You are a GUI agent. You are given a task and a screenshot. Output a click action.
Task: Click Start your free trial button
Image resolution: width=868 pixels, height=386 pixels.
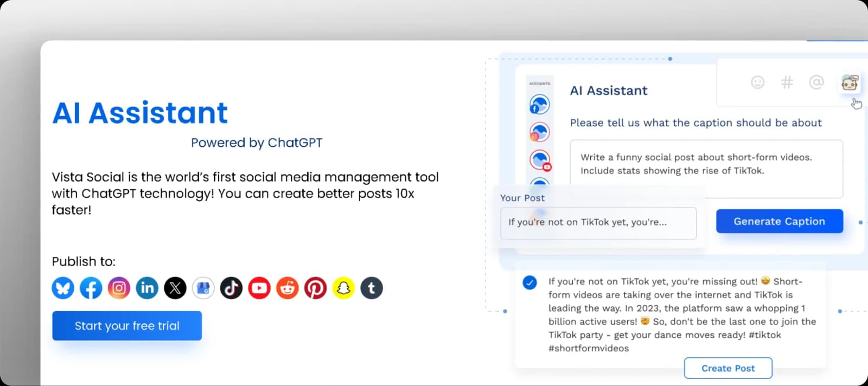pyautogui.click(x=127, y=326)
